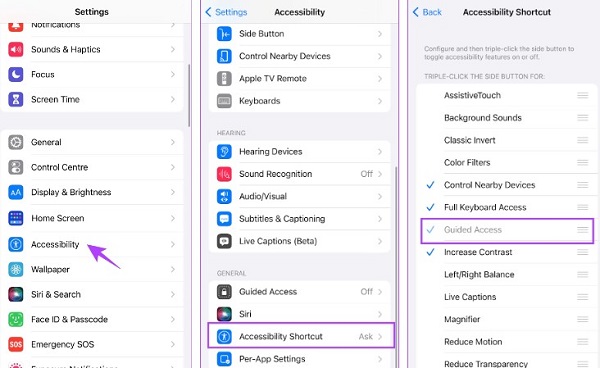Open Control Centre row chevron
Screen dimensions: 600x368
pos(173,167)
